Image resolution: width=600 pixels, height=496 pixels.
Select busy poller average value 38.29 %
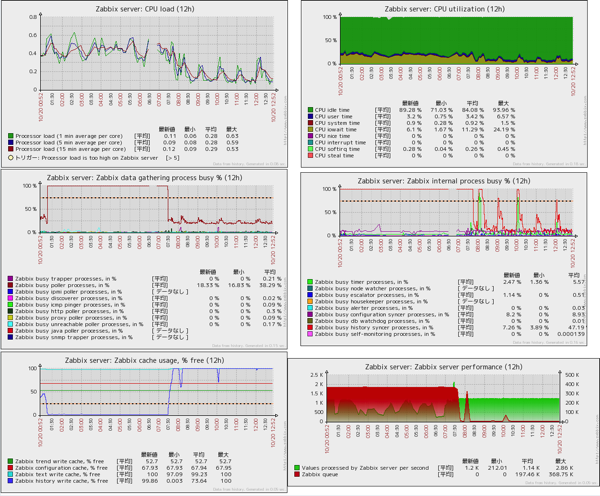pos(270,285)
